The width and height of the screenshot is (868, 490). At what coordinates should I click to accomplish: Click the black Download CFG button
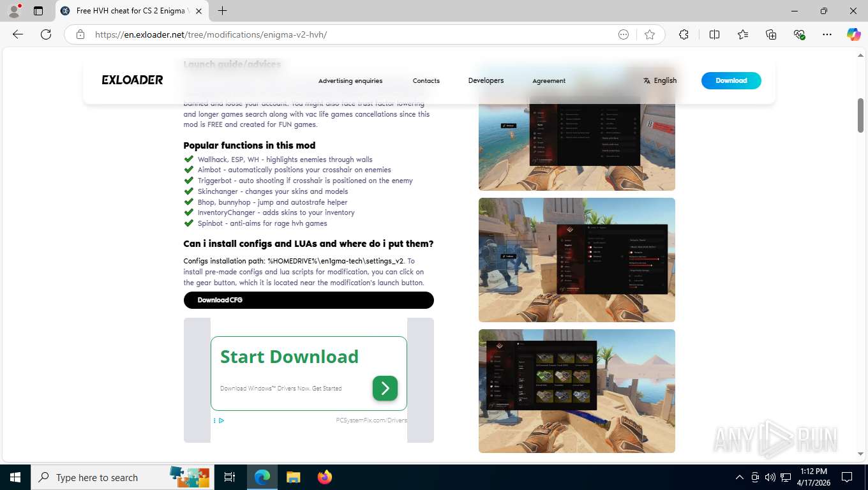click(x=308, y=300)
